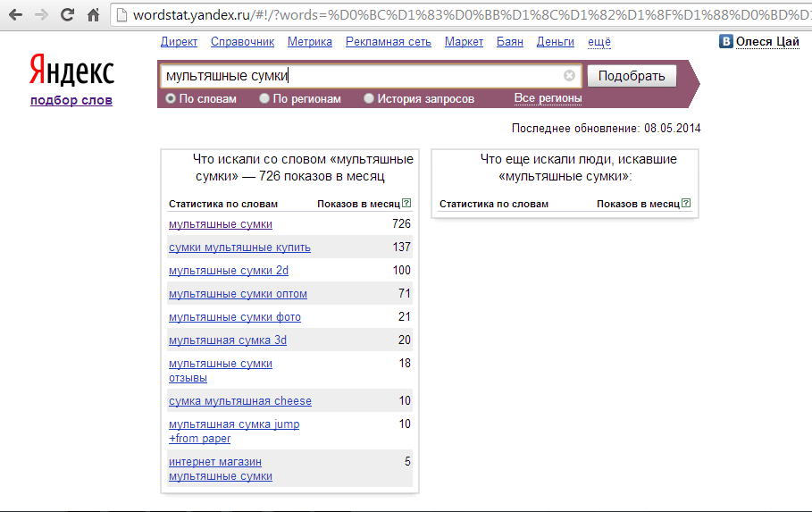
Task: Click the browser address bar URL
Action: pos(472,15)
